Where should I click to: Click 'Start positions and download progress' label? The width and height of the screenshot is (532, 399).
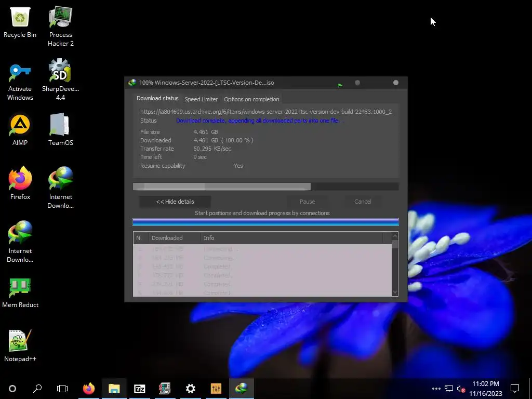(262, 213)
